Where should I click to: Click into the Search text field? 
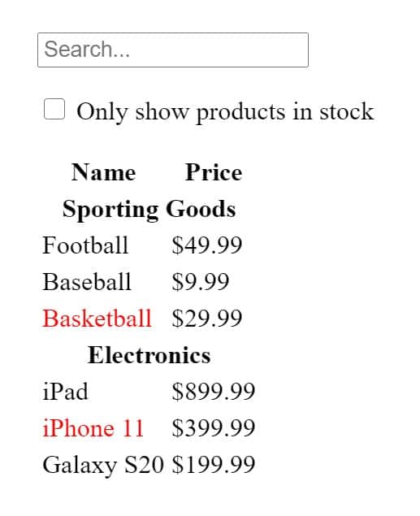tap(173, 50)
